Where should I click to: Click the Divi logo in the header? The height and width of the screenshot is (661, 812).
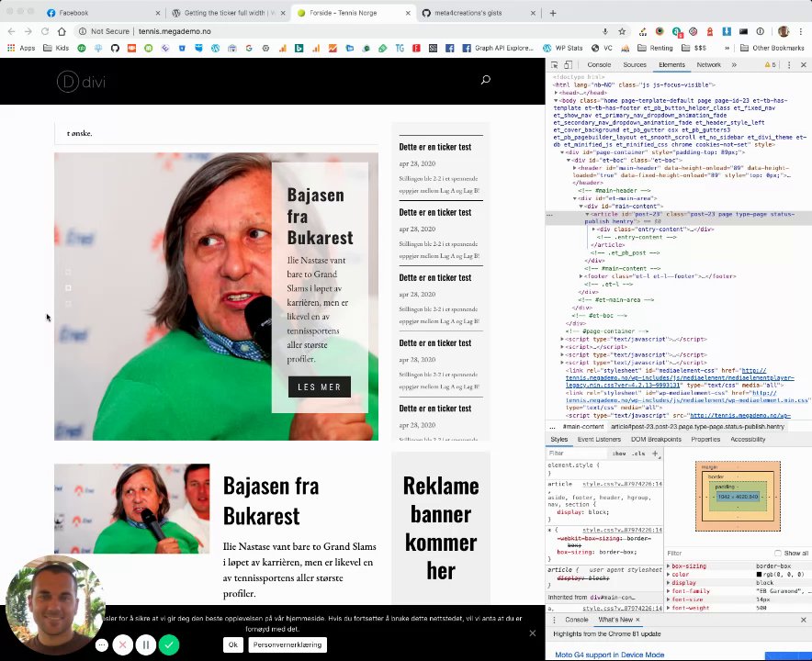(x=82, y=82)
